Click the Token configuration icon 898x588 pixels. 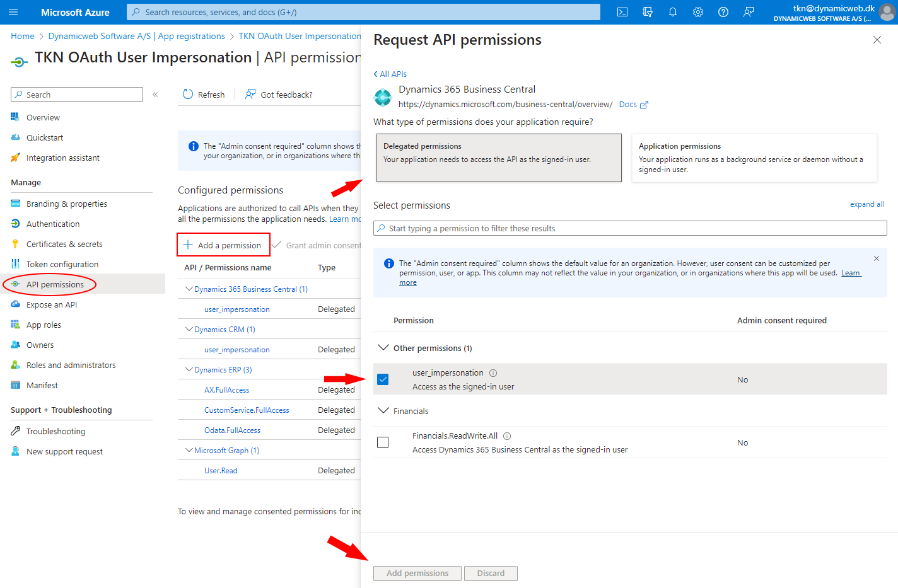[15, 264]
